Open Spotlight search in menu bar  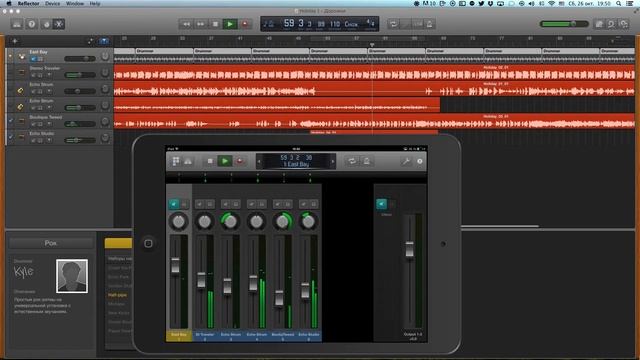[619, 3]
